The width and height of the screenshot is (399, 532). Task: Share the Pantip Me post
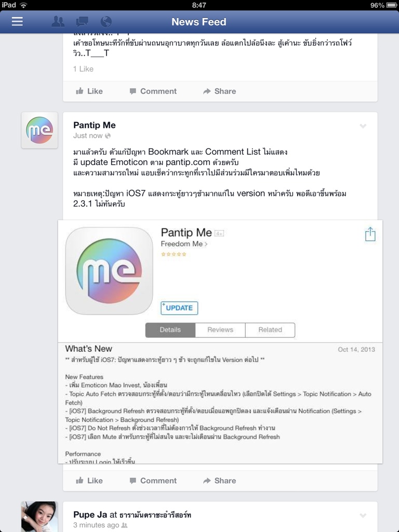click(220, 481)
